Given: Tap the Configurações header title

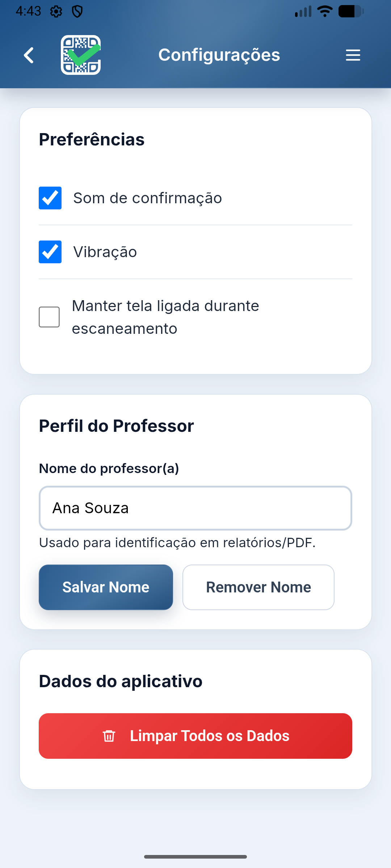Looking at the screenshot, I should [x=219, y=55].
